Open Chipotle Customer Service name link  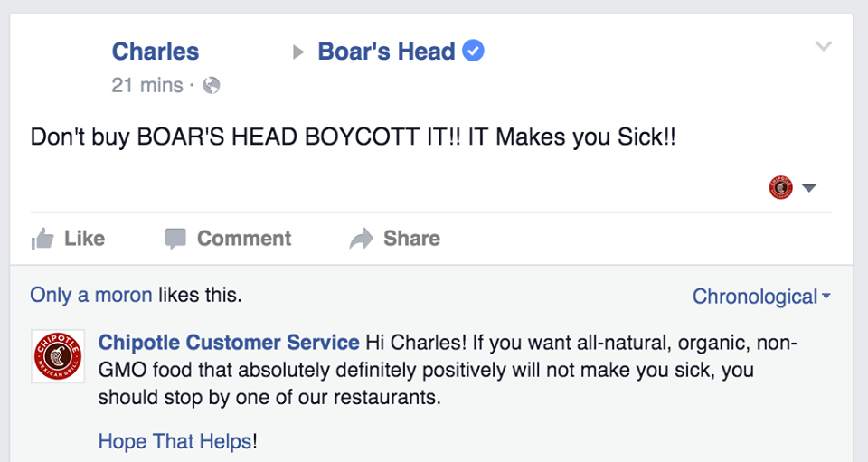(x=229, y=343)
